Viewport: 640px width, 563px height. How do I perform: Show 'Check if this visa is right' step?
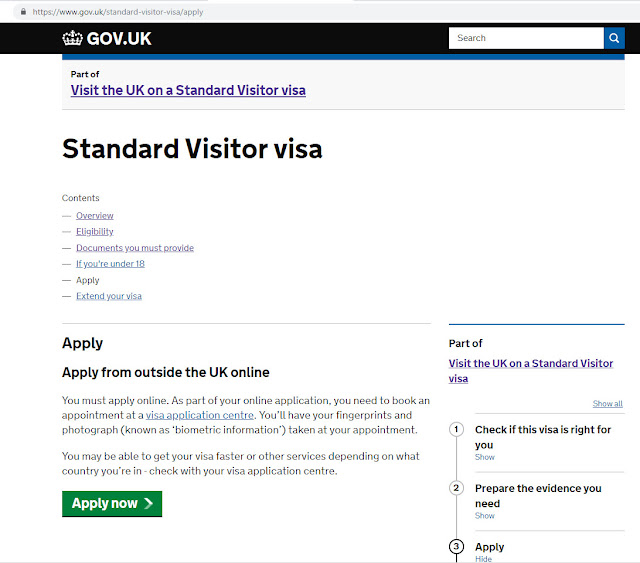coord(484,457)
